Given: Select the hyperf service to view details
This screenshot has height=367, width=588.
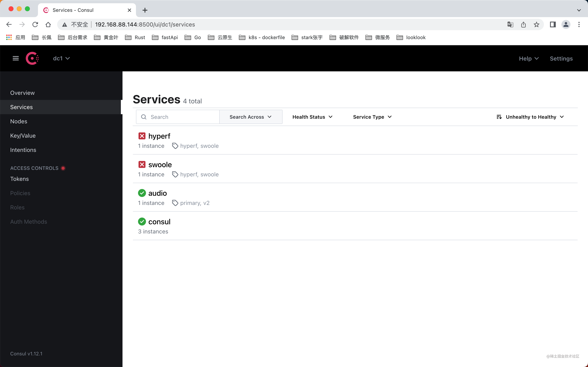Looking at the screenshot, I should 159,136.
